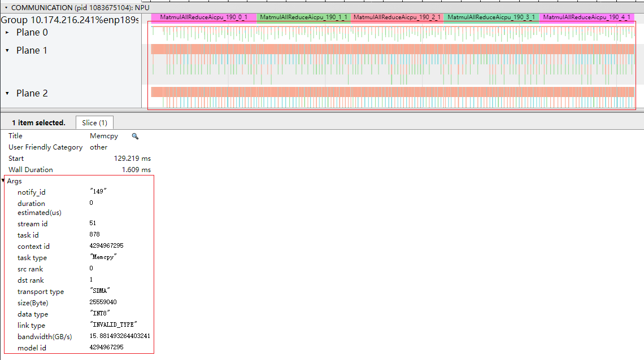Click the task id value 878

click(94, 234)
